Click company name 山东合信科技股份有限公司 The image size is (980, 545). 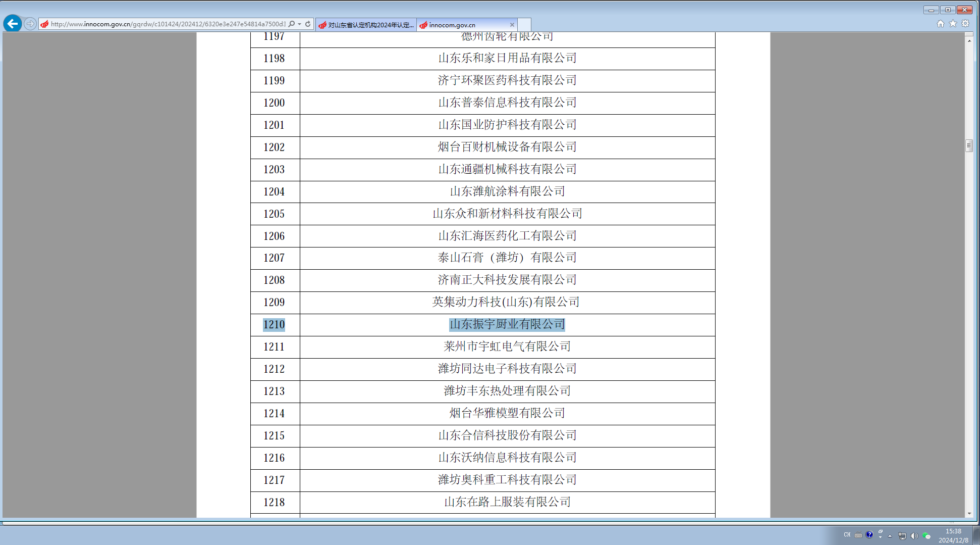507,435
